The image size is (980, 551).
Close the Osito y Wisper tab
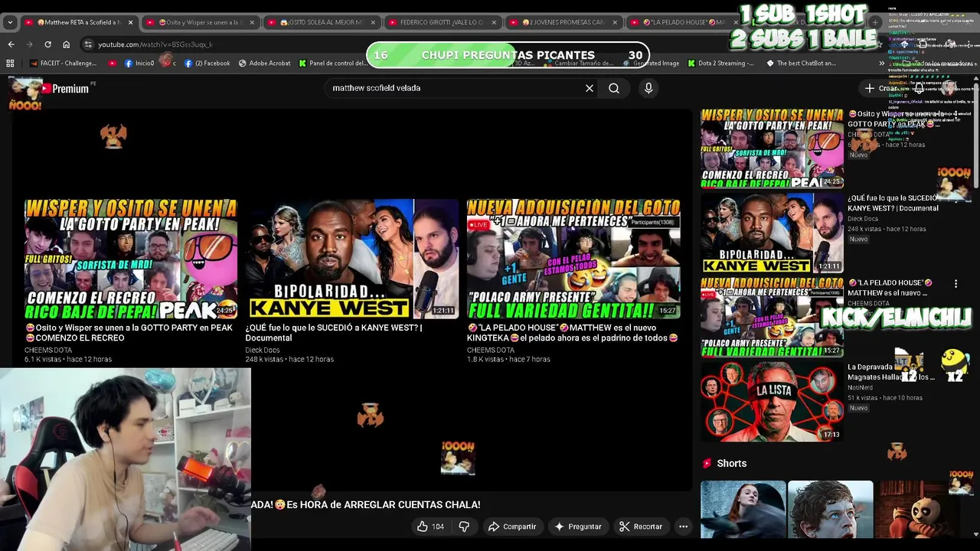pyautogui.click(x=251, y=22)
